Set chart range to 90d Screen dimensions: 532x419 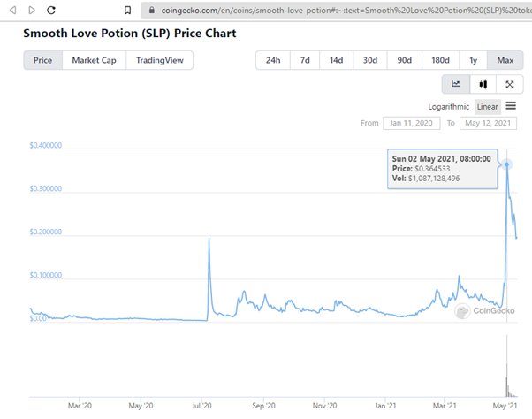coord(405,60)
